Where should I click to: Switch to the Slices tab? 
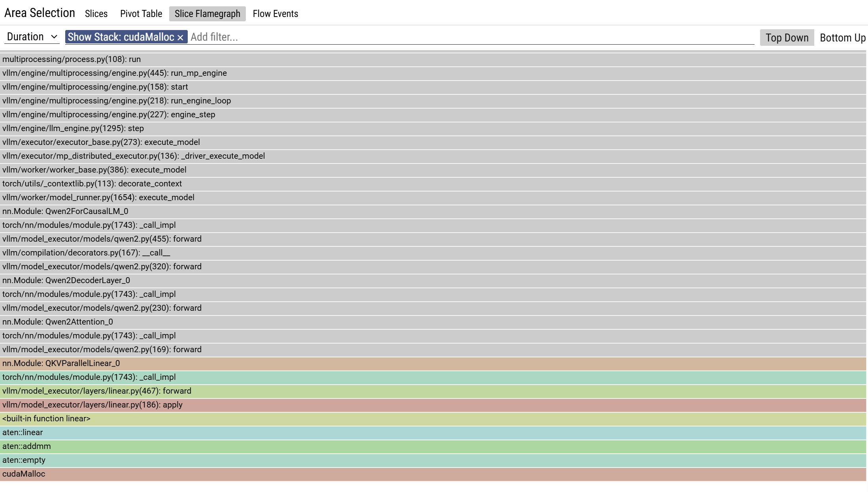point(96,14)
